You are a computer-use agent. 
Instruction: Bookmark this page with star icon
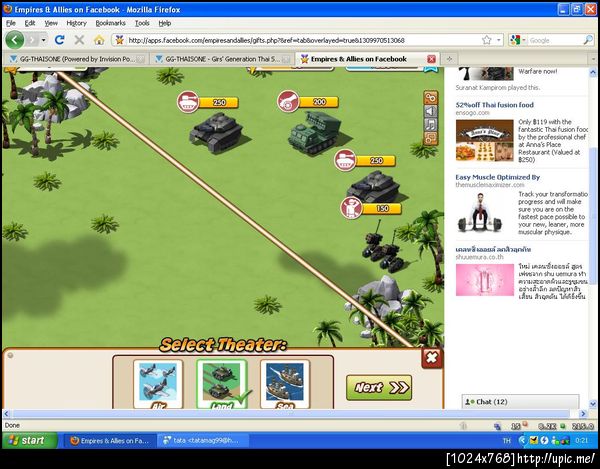tap(486, 40)
